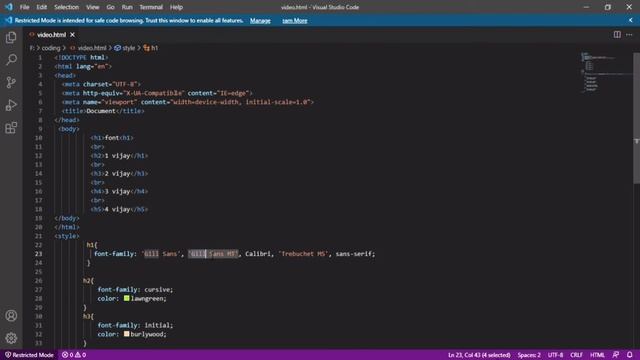Screen dimensions: 640x360
Task: Open the lawngreen color swatch
Action: (127, 298)
